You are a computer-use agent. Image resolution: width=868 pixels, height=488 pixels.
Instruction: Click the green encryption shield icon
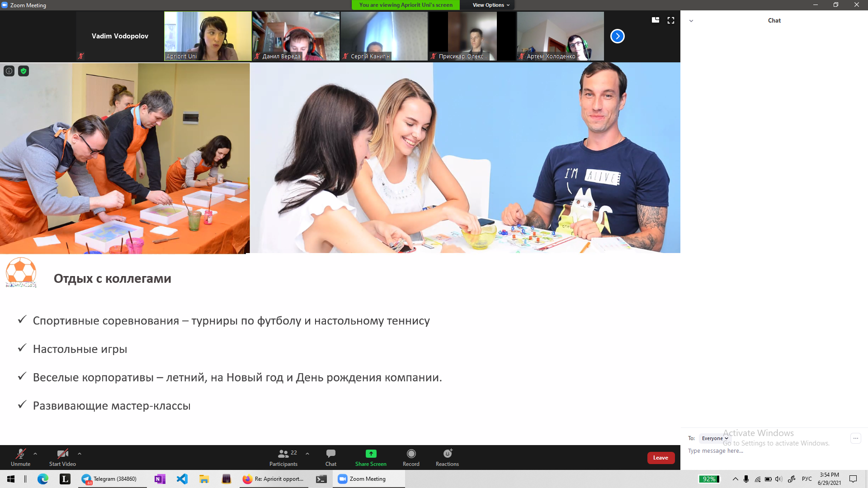(x=24, y=71)
